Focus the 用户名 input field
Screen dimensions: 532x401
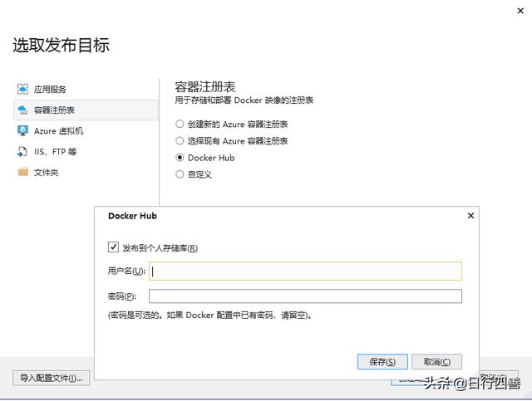[305, 271]
